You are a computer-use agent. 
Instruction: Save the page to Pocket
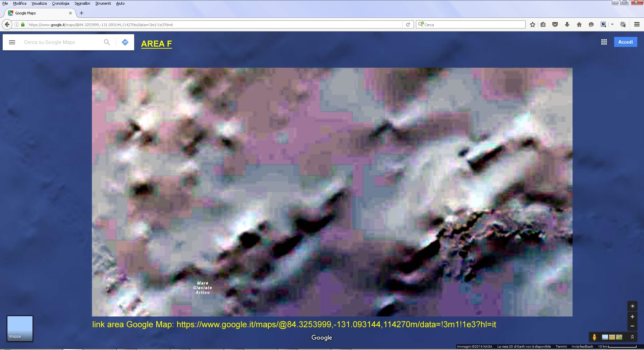click(555, 24)
